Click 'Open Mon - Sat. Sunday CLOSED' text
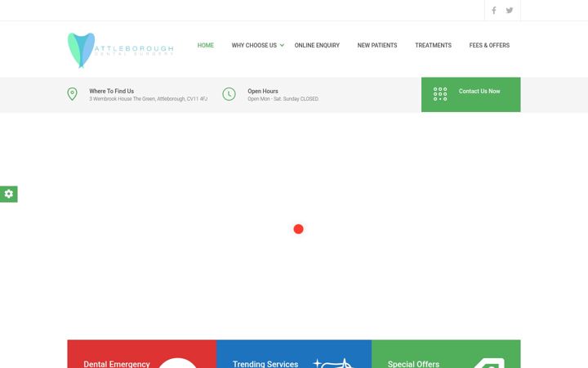 click(x=283, y=99)
